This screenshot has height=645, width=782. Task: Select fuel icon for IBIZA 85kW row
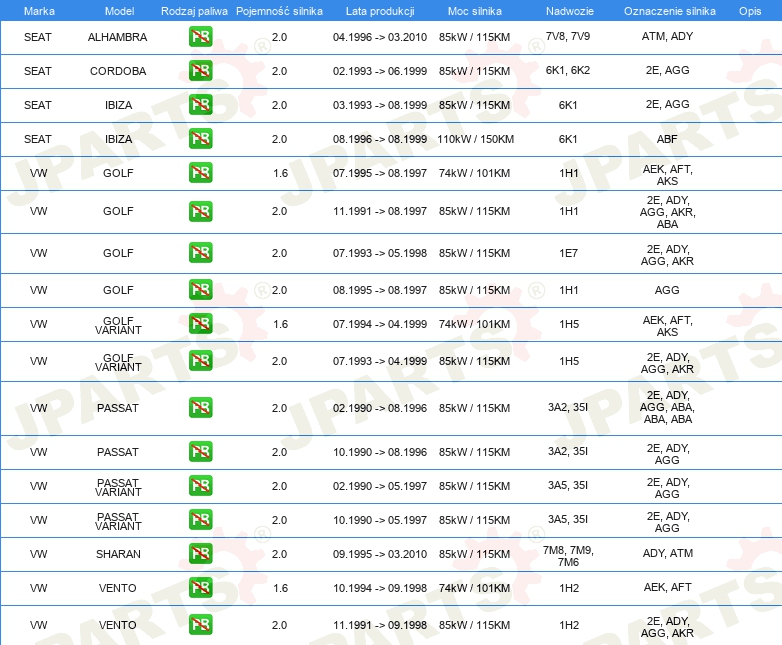tap(200, 104)
